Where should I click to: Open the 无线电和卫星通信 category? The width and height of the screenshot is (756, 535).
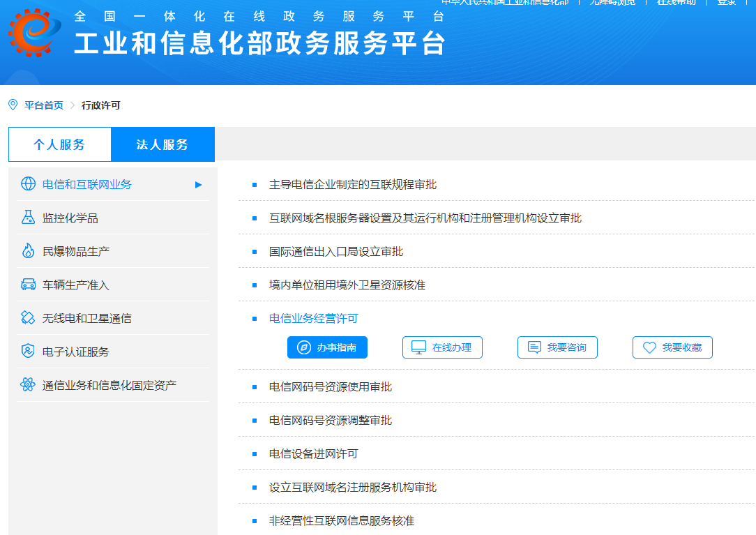tap(113, 318)
